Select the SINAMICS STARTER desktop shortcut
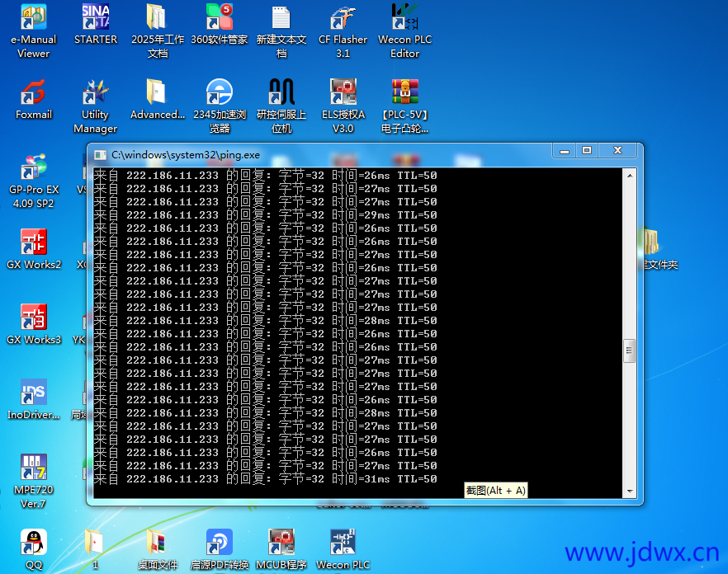Image resolution: width=728 pixels, height=574 pixels. (96, 24)
